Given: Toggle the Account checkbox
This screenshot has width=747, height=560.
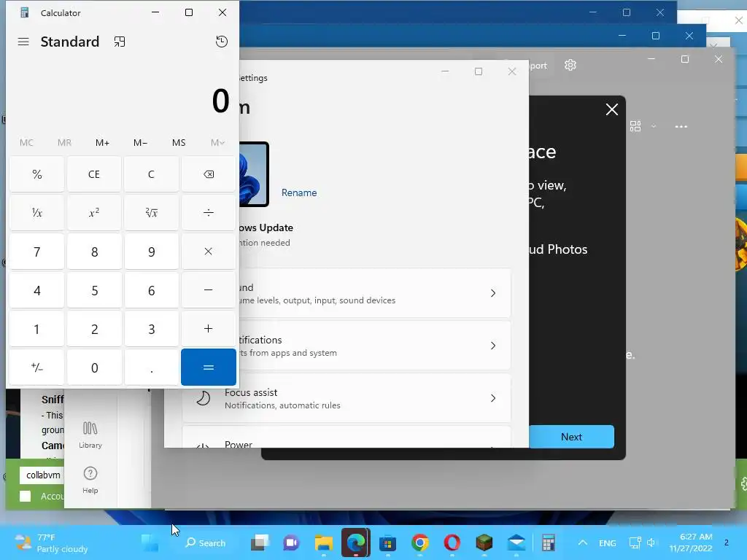Looking at the screenshot, I should pos(26,496).
